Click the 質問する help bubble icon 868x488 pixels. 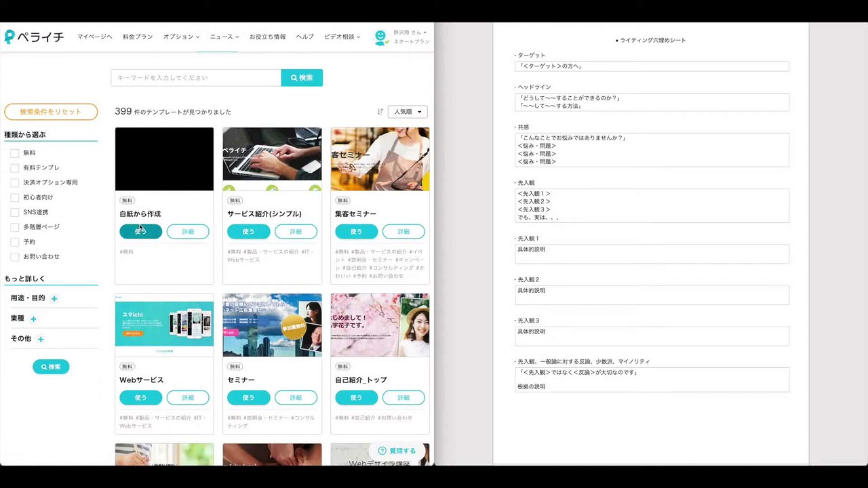click(382, 451)
